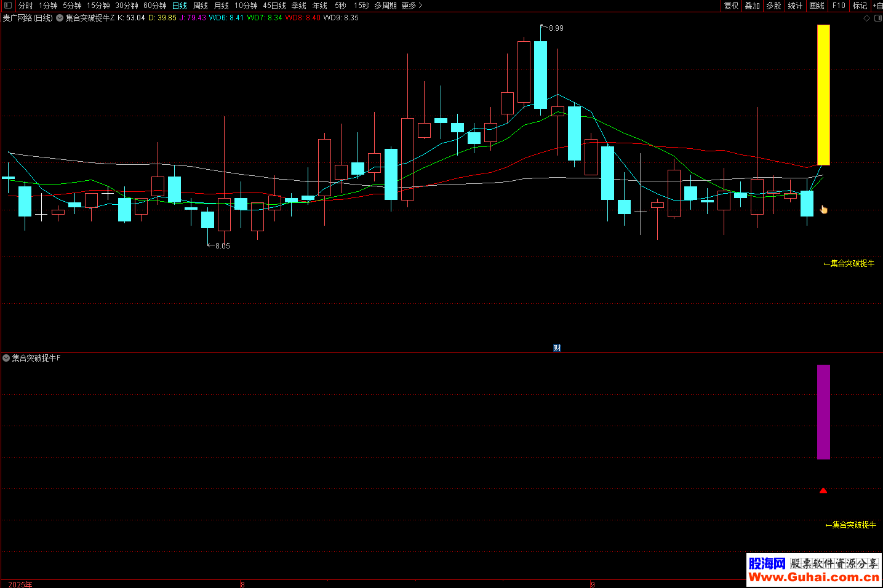Click the 8.99 high price label
This screenshot has height=588, width=883.
(556, 28)
